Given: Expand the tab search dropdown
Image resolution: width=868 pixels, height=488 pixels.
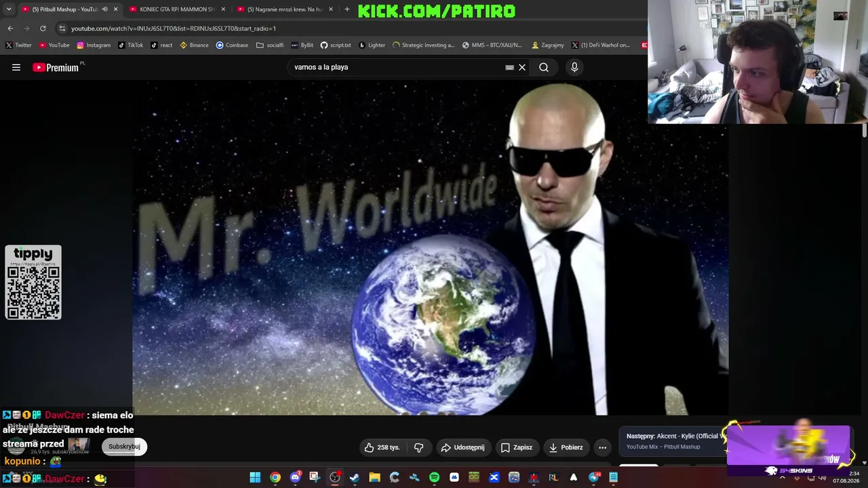Looking at the screenshot, I should [9, 9].
